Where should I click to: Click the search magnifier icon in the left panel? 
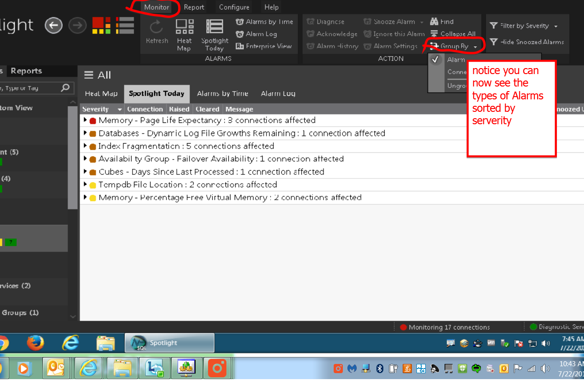click(x=65, y=87)
